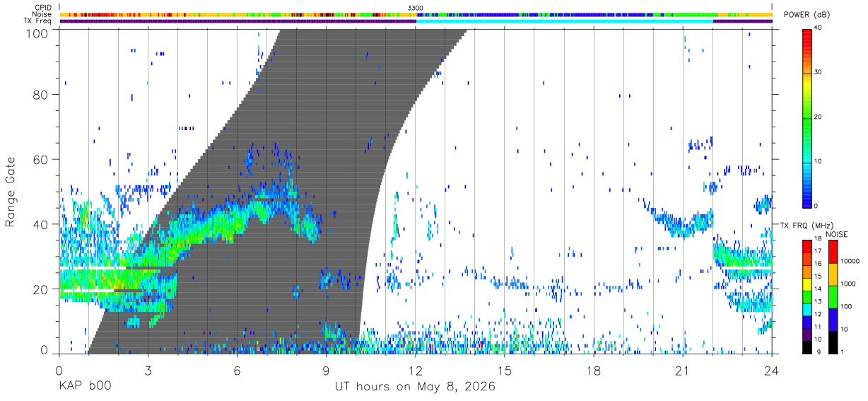This screenshot has width=868, height=401.
Task: Click the "Range Gate" axis title
Action: (x=11, y=192)
